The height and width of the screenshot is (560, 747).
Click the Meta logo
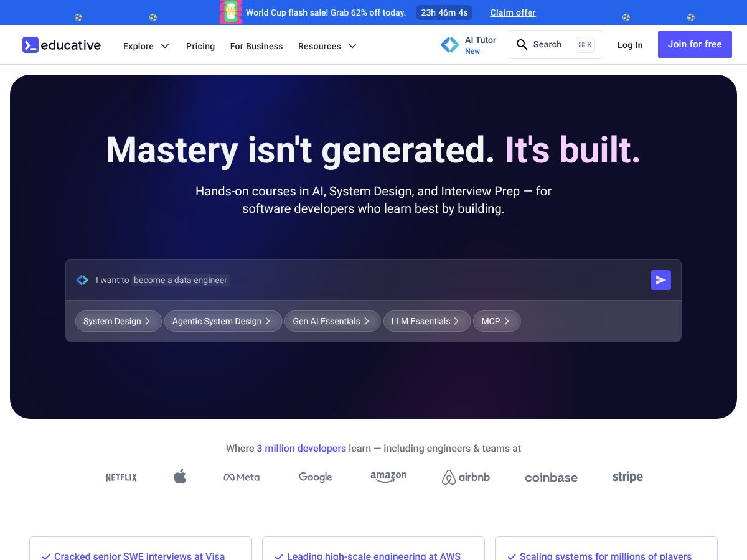(x=242, y=477)
